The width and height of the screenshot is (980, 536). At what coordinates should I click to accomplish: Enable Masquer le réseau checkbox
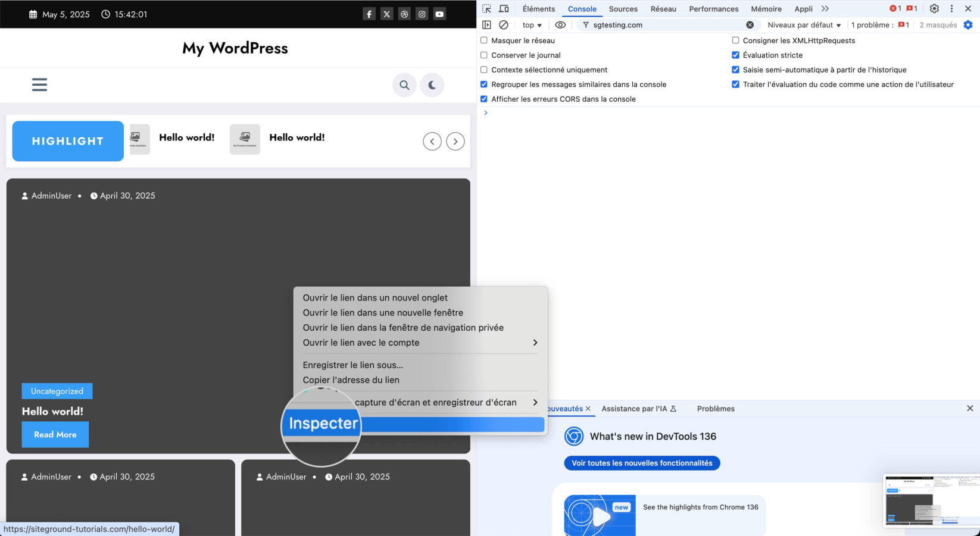[x=484, y=40]
